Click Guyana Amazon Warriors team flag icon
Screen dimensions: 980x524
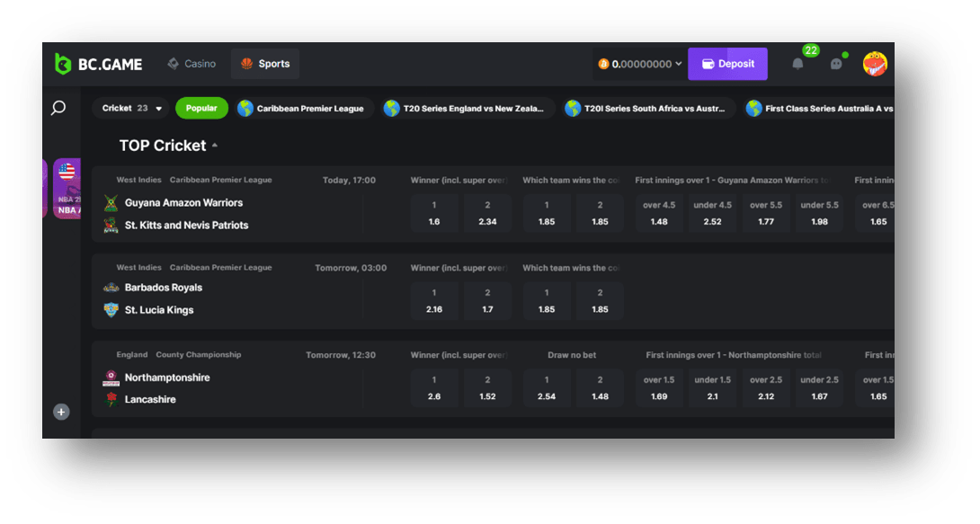(111, 202)
